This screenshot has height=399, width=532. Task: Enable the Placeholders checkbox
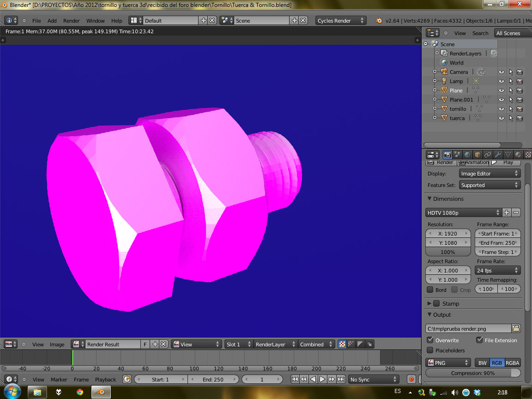[430, 351]
